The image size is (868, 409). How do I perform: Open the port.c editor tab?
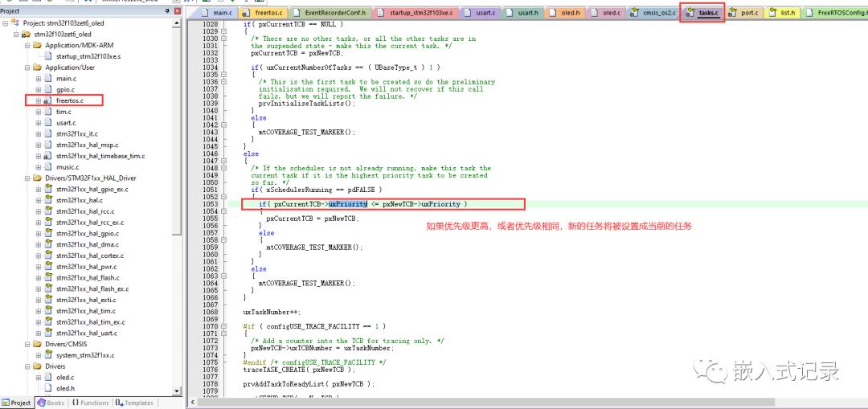[744, 12]
